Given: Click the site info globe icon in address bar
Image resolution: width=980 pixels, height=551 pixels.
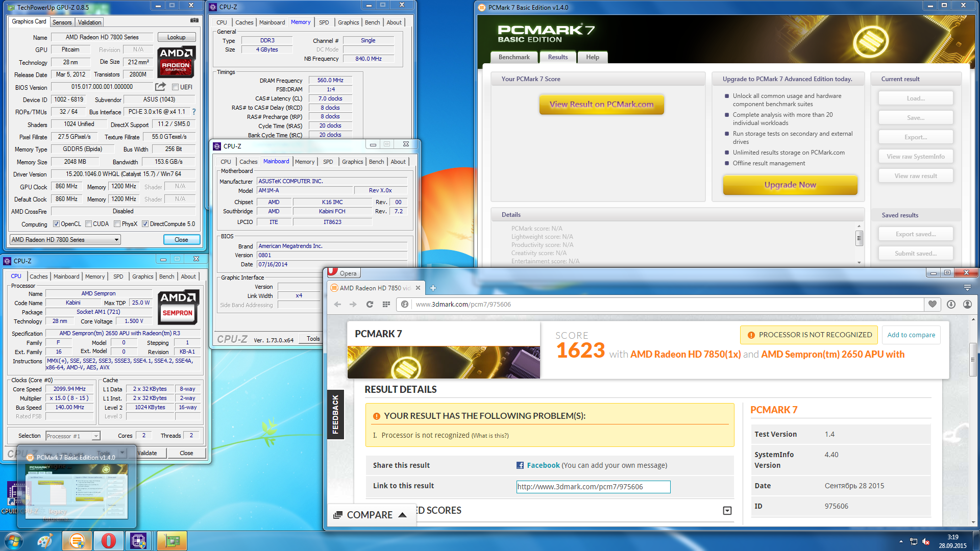Looking at the screenshot, I should (x=405, y=304).
